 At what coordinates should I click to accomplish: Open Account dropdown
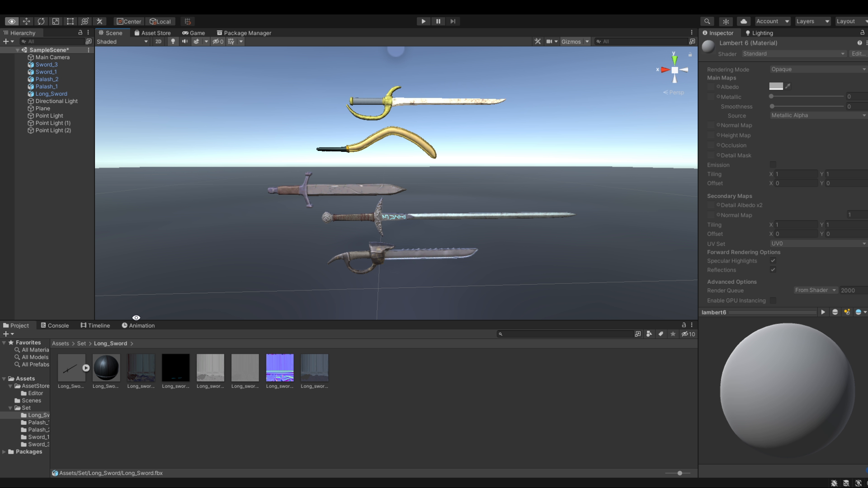(773, 21)
